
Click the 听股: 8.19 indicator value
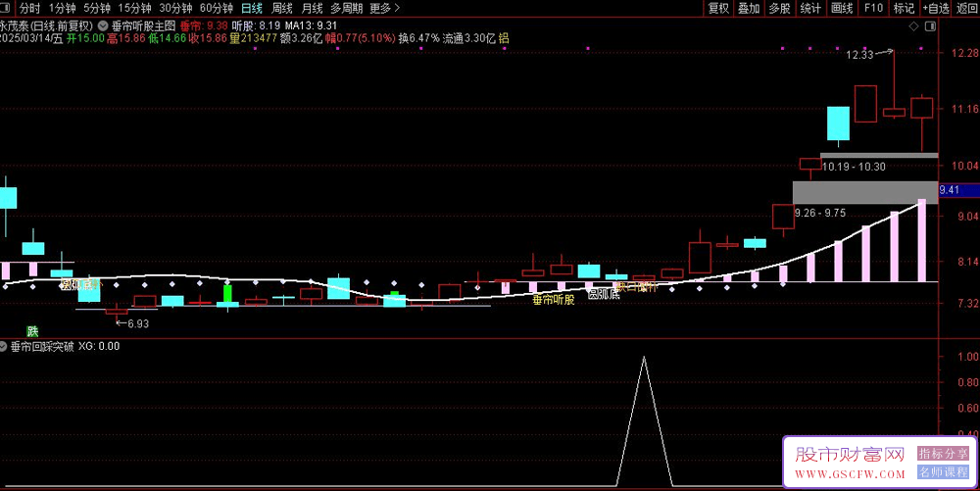(256, 26)
